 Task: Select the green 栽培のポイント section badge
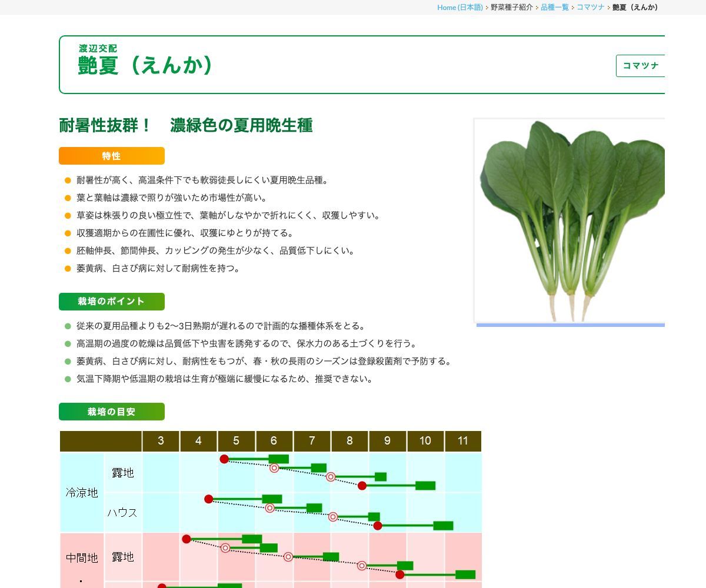112,302
